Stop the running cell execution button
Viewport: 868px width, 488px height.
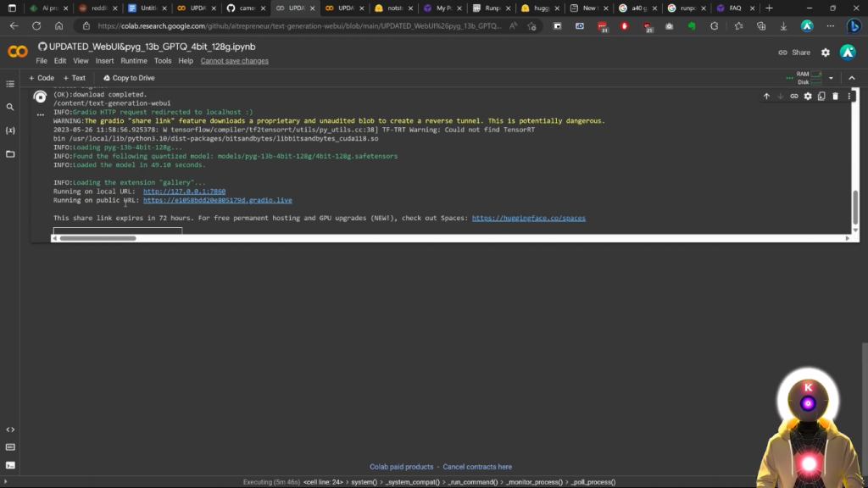pos(40,97)
